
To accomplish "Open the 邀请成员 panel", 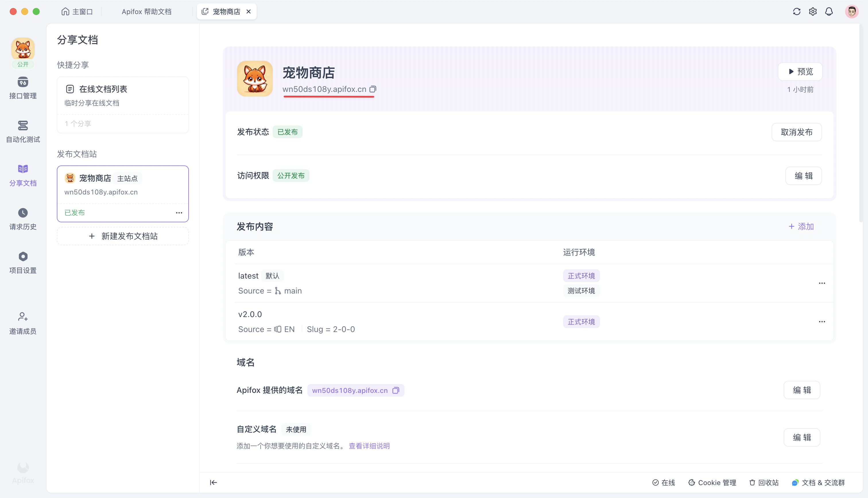I will 23,322.
